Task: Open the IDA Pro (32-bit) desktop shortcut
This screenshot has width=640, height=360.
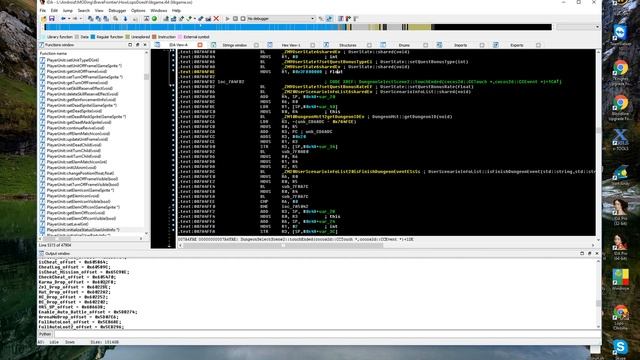Action: pyautogui.click(x=620, y=208)
